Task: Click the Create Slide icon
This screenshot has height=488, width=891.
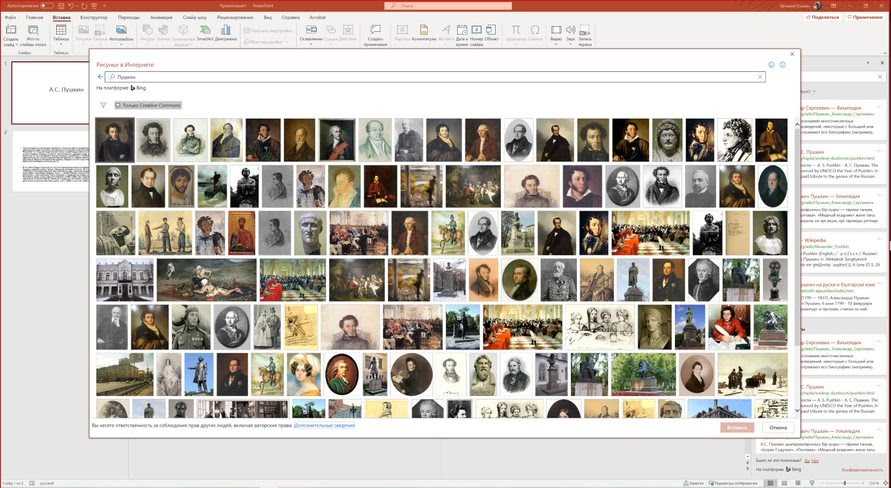Action: click(x=10, y=31)
